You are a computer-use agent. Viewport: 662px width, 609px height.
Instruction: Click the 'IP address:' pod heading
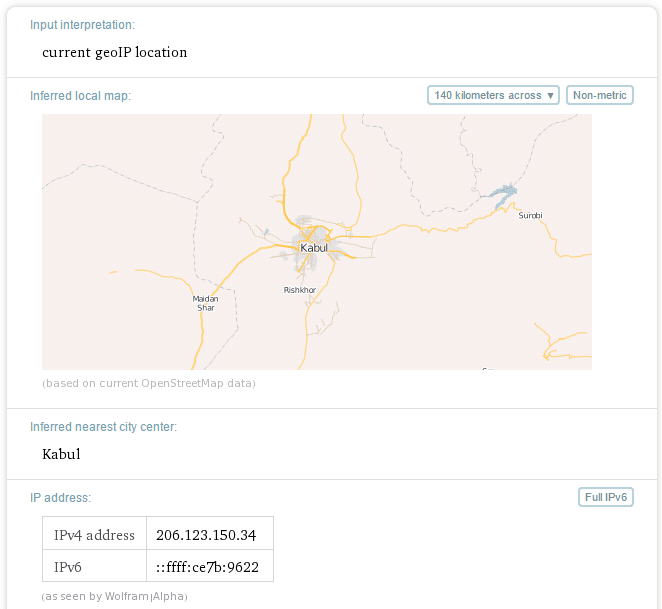pos(60,497)
